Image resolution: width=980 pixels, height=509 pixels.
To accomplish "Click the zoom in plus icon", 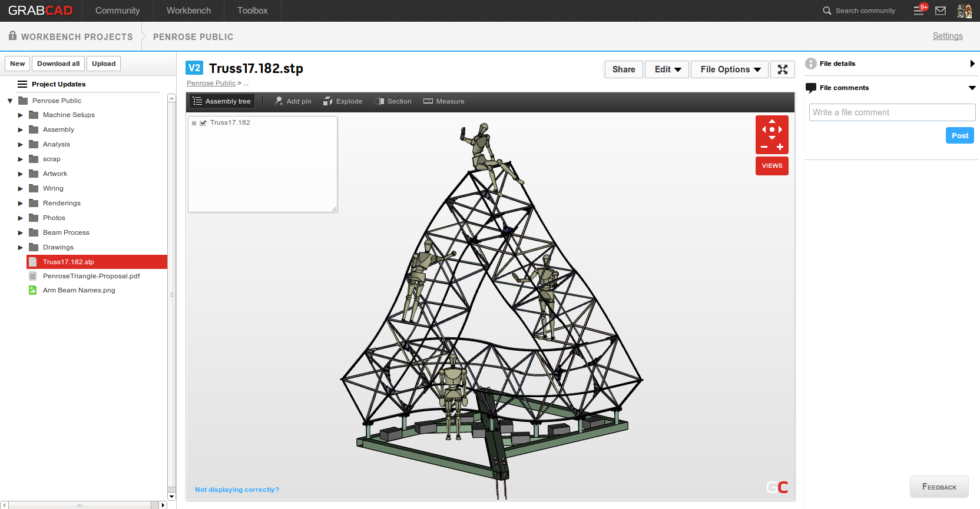I will click(780, 147).
